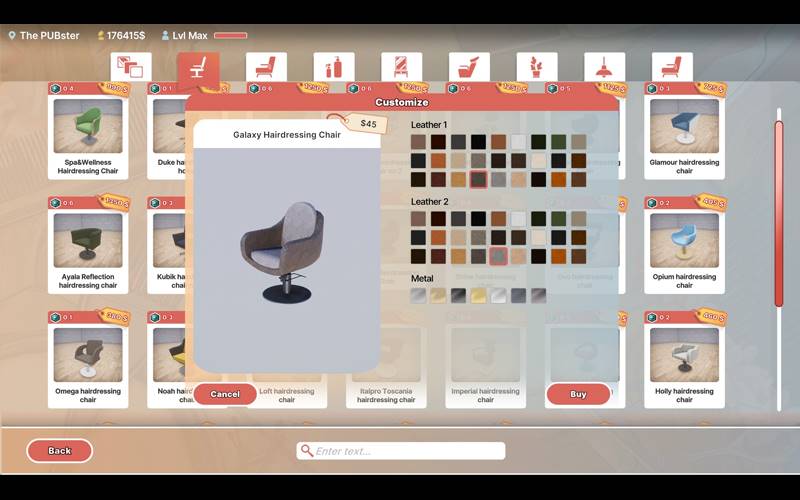Image resolution: width=800 pixels, height=500 pixels.
Task: Choose the bright gold Metal swatch
Action: 478,295
